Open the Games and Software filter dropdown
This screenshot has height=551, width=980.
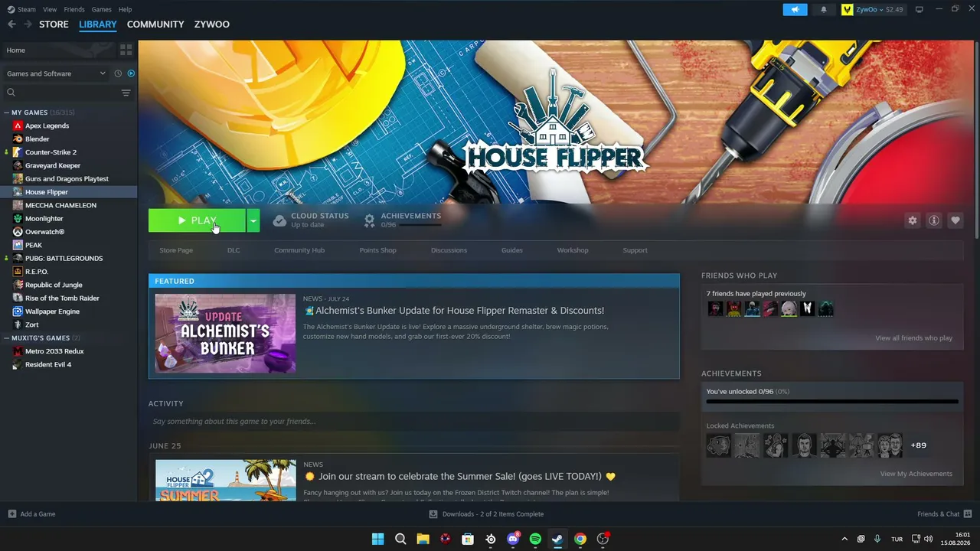pos(56,73)
